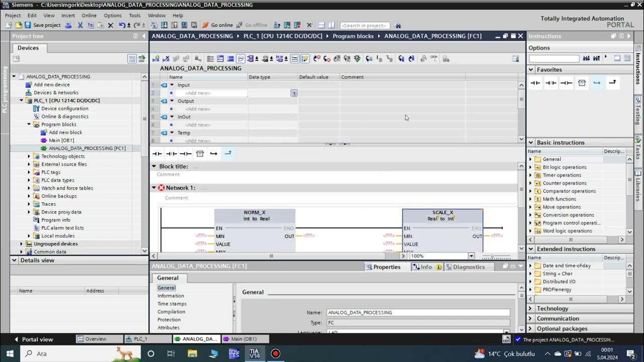Click the open branch icon in editor favorites bar

click(x=214, y=153)
